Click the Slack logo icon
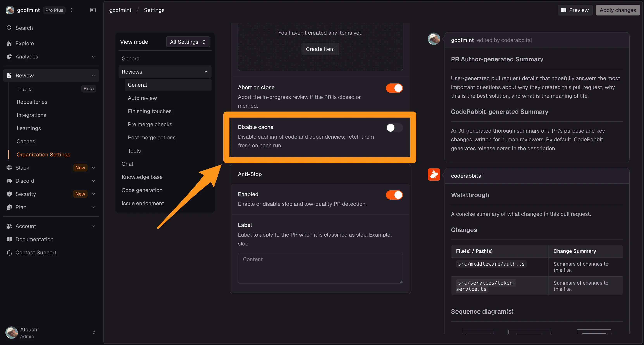644x345 pixels. pos(9,168)
